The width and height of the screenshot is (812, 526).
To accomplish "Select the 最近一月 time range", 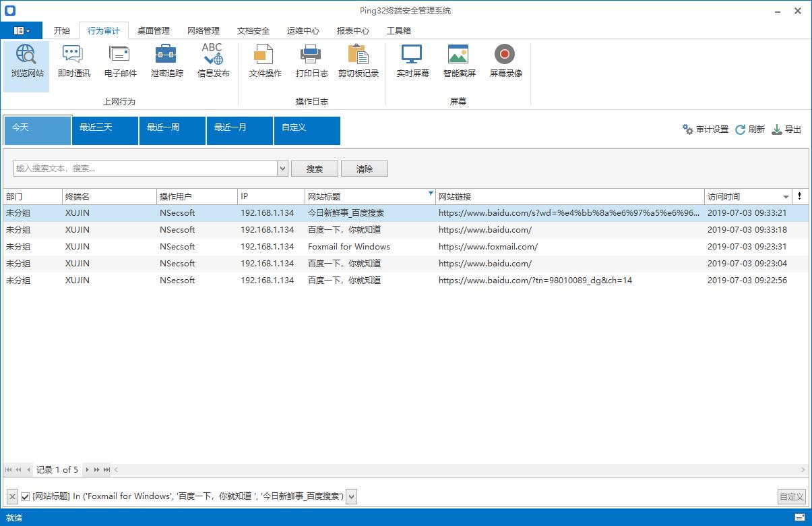I will pos(240,130).
